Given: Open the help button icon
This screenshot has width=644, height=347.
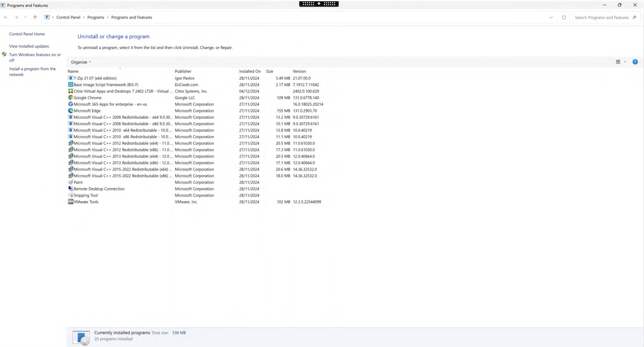Looking at the screenshot, I should pyautogui.click(x=635, y=62).
